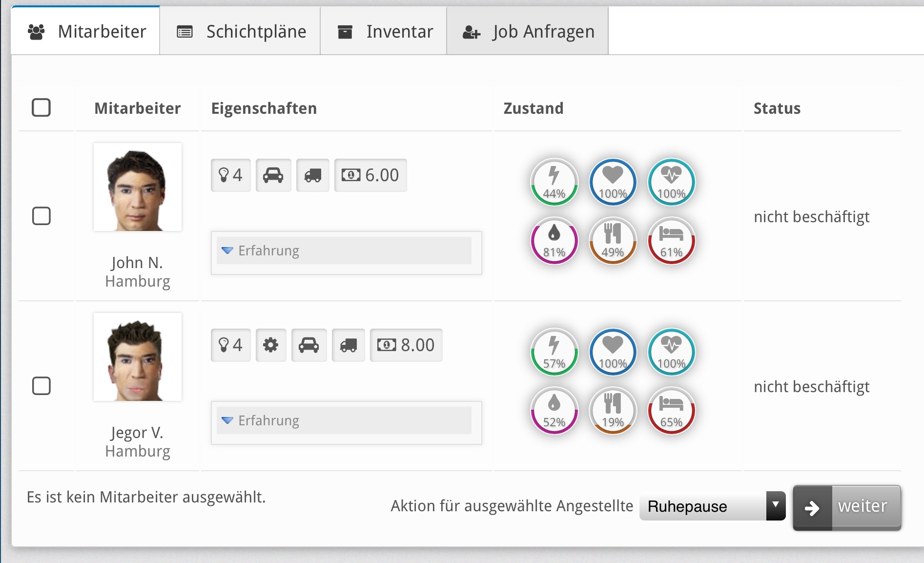
Task: Go to the Job Anfragen tab
Action: click(x=528, y=32)
